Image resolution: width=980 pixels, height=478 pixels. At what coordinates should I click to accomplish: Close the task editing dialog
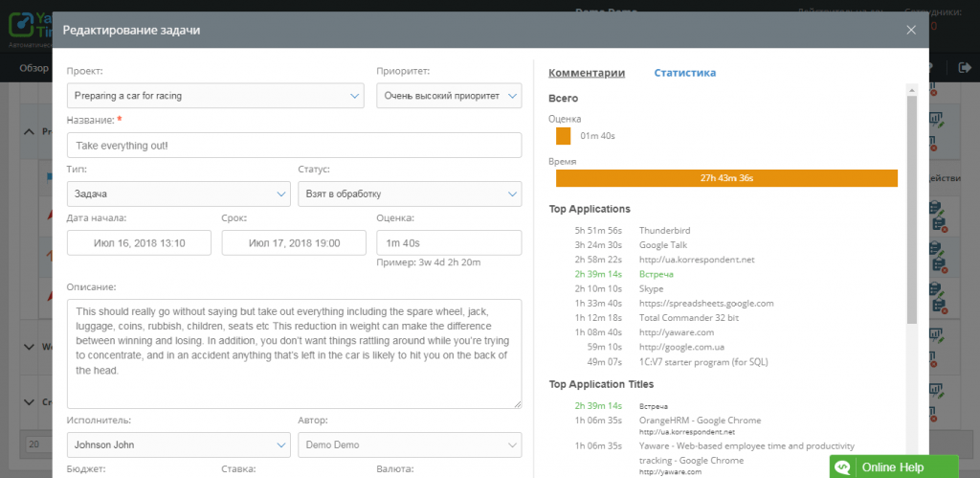tap(911, 31)
